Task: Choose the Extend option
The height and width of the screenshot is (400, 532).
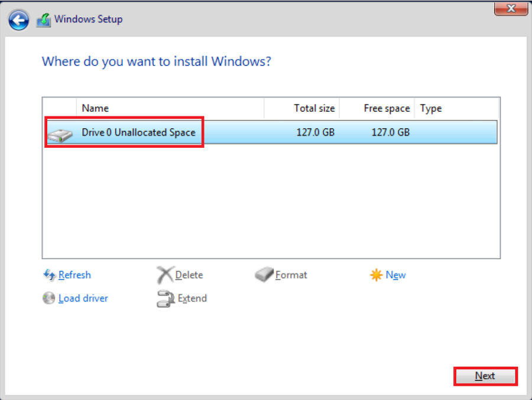Action: (x=192, y=298)
